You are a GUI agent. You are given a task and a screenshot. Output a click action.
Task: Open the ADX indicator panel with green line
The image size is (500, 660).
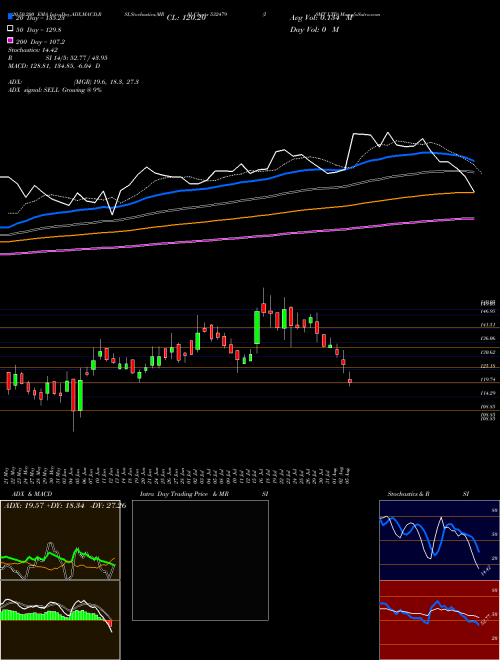[x=60, y=540]
